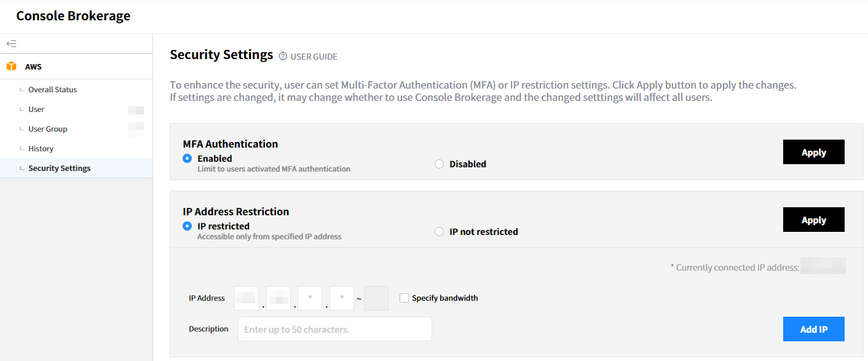This screenshot has width=868, height=361.
Task: Apply the MFA Authentication setting
Action: [813, 153]
